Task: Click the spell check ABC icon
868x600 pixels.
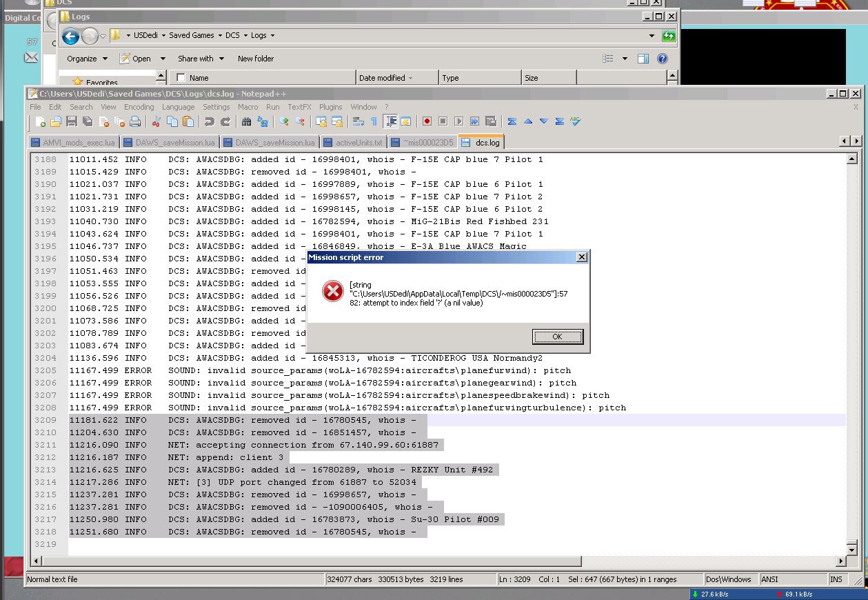Action: (575, 121)
